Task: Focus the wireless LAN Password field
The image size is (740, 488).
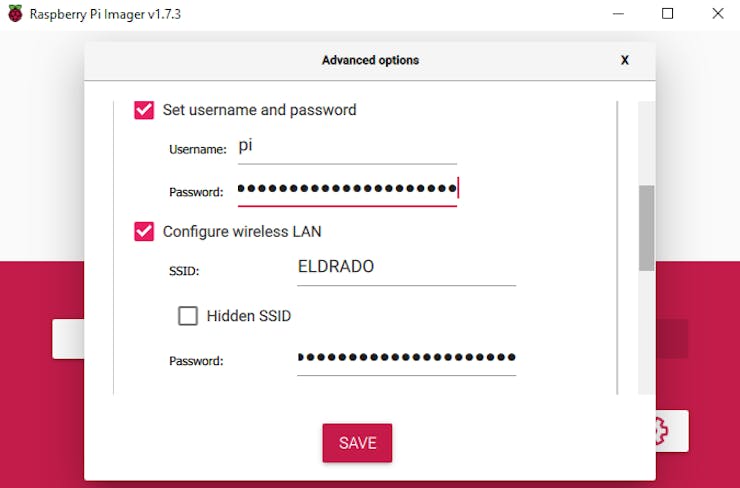Action: (x=406, y=358)
